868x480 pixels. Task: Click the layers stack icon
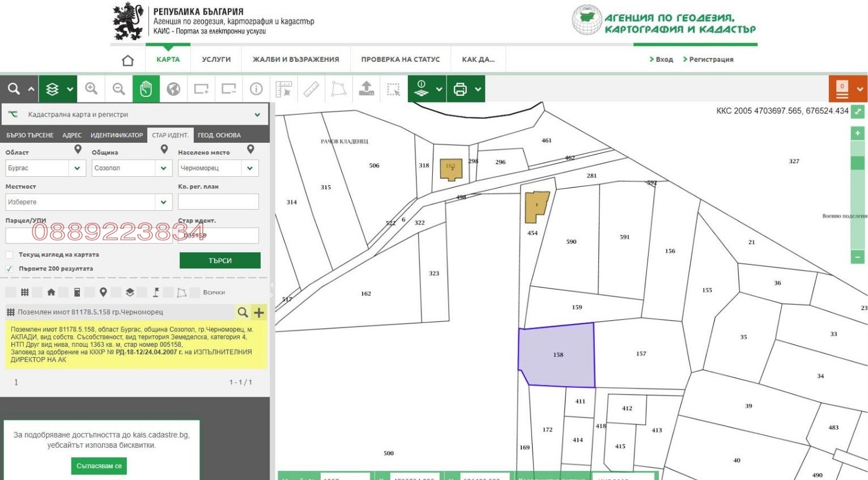coord(52,89)
